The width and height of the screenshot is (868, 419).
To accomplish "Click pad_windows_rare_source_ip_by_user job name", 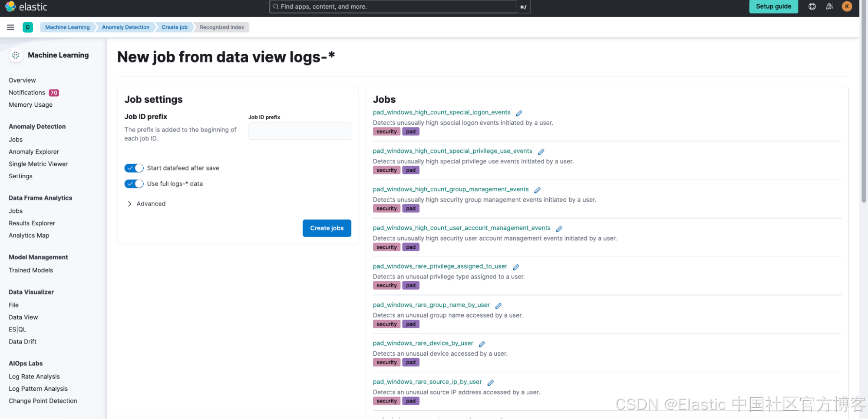I will (x=427, y=382).
